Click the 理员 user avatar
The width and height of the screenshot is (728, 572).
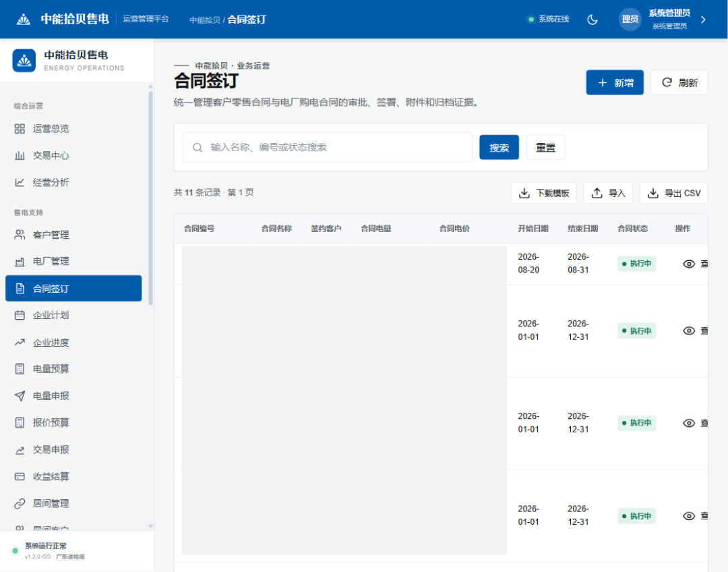(x=630, y=20)
